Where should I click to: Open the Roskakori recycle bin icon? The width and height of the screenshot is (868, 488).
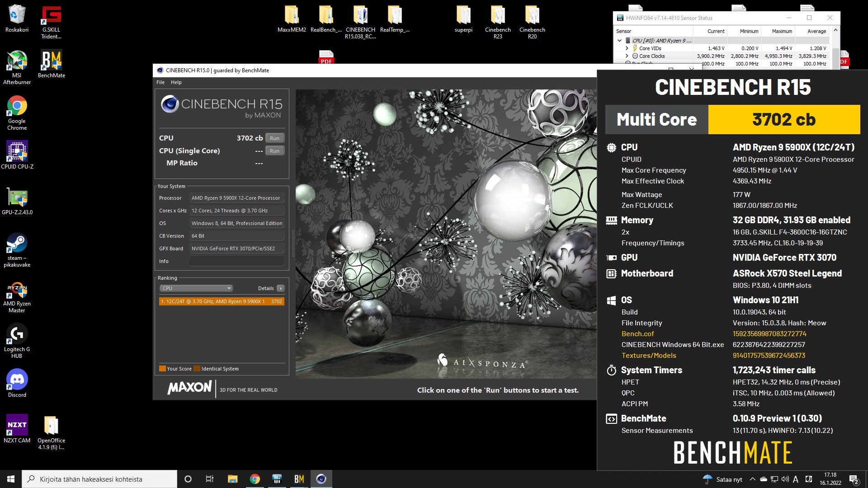[x=17, y=19]
